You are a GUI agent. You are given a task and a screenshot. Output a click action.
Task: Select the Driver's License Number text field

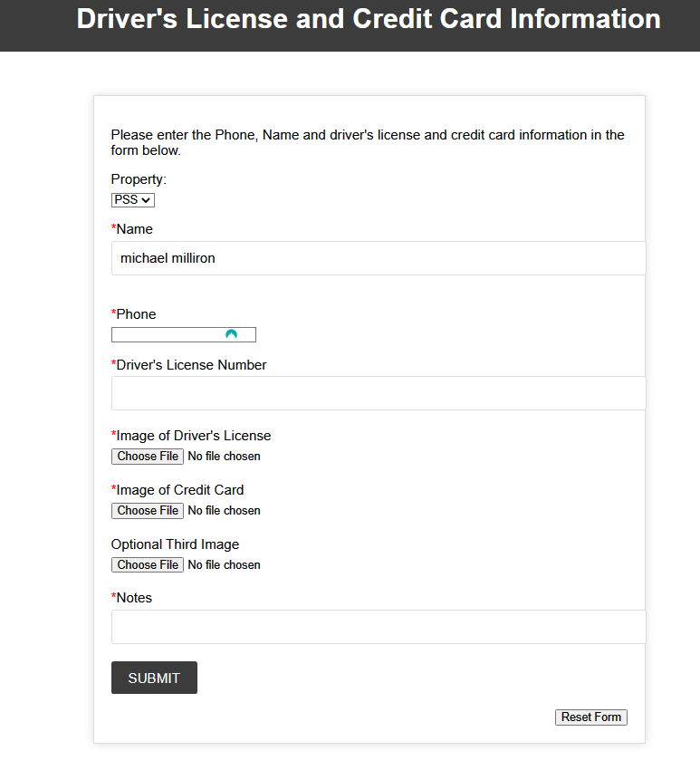(x=378, y=393)
